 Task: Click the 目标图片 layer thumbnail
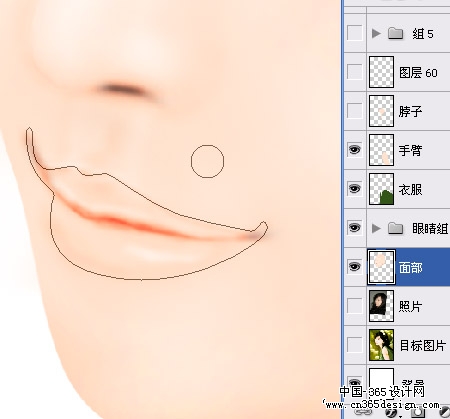[x=381, y=345]
